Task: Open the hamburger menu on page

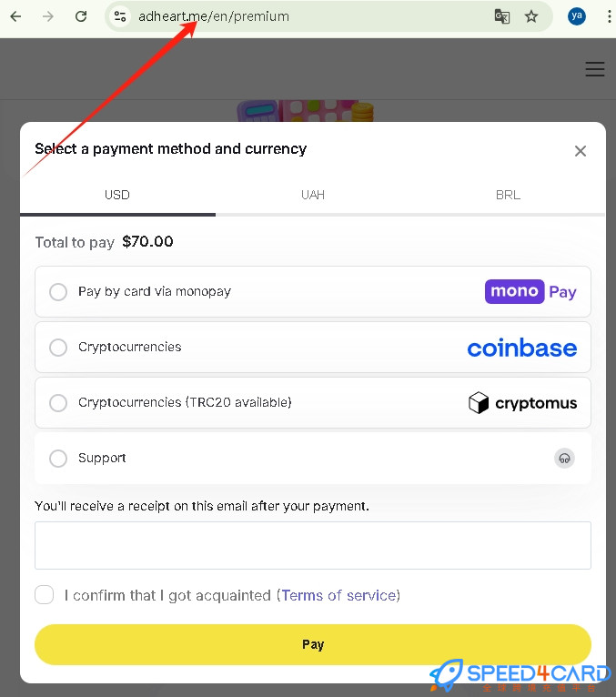Action: click(x=595, y=69)
